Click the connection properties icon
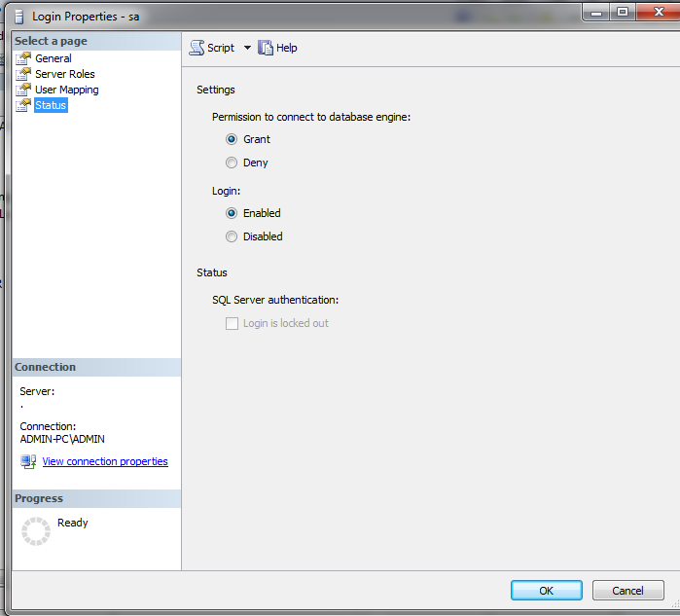 [28, 461]
